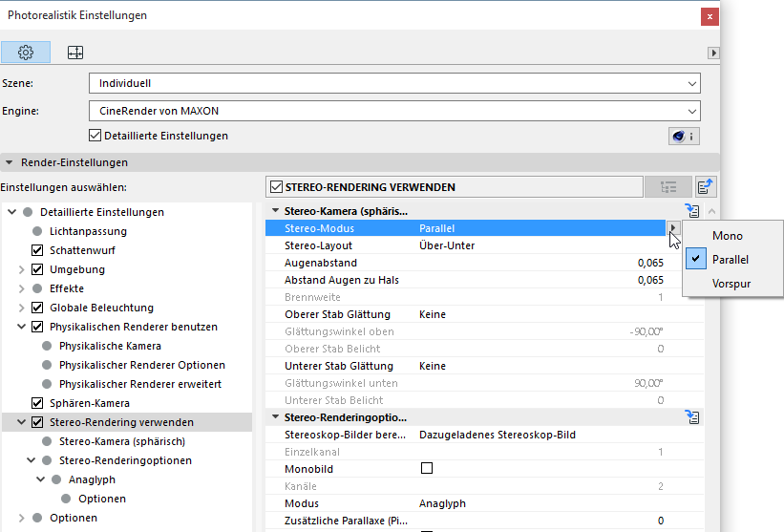
Task: Toggle Stereo-Rendering verwenden tree checkbox
Action: (37, 422)
